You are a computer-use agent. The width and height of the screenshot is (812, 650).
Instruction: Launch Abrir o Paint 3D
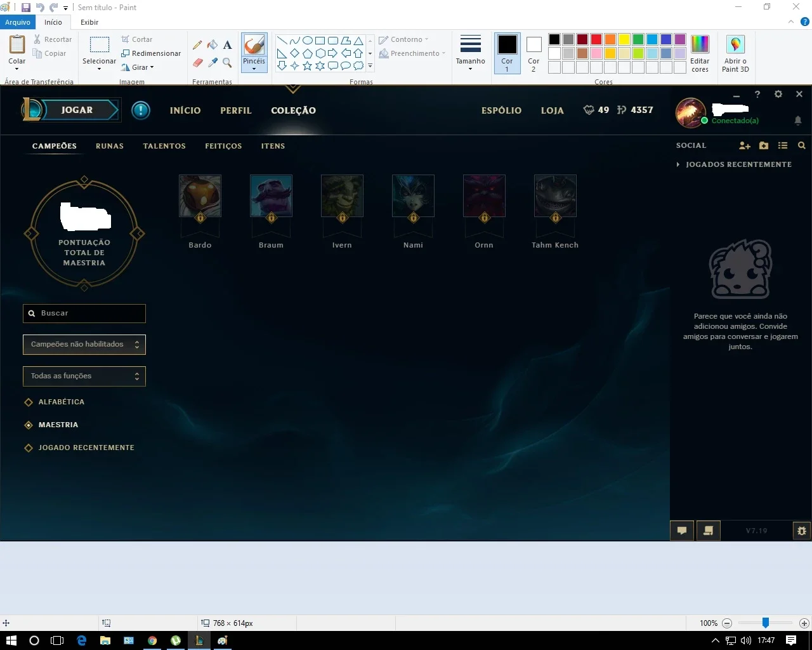tap(735, 54)
